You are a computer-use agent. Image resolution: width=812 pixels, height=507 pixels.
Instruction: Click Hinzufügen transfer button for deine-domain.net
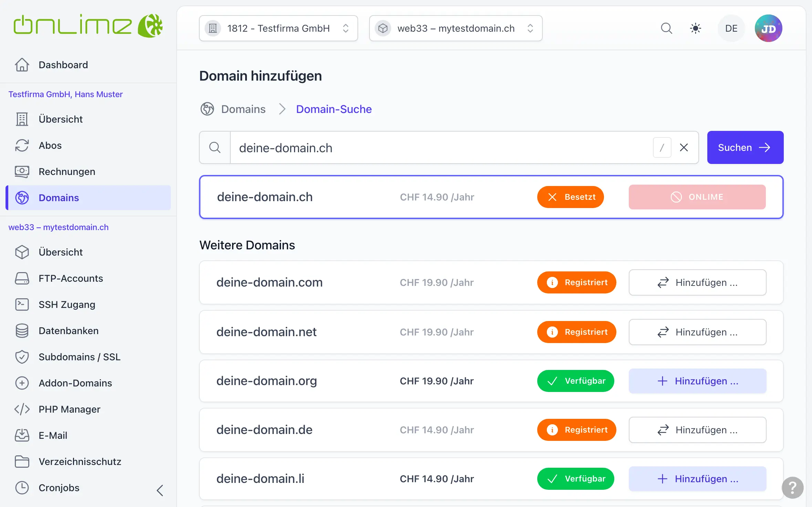click(x=697, y=332)
